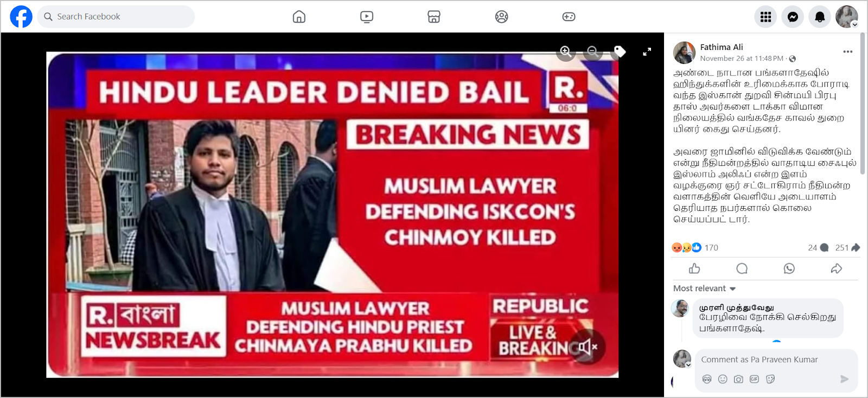Screen dimensions: 868x398
Task: Go to the Home tab
Action: coord(299,17)
